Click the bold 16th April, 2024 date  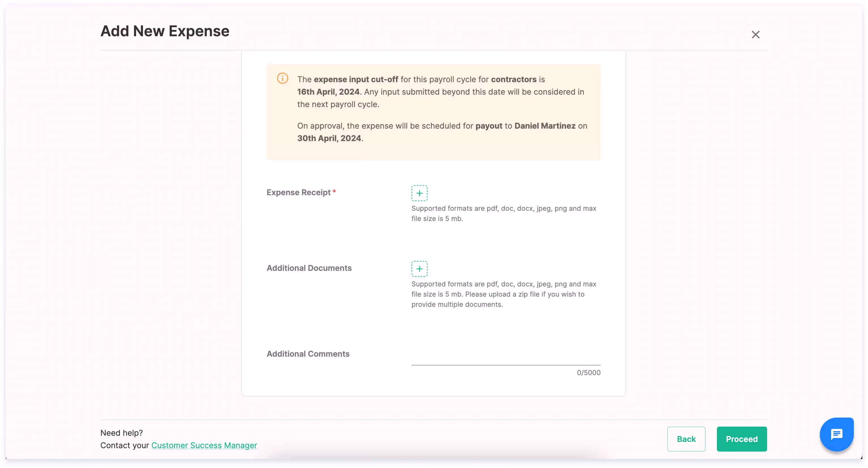coord(328,92)
